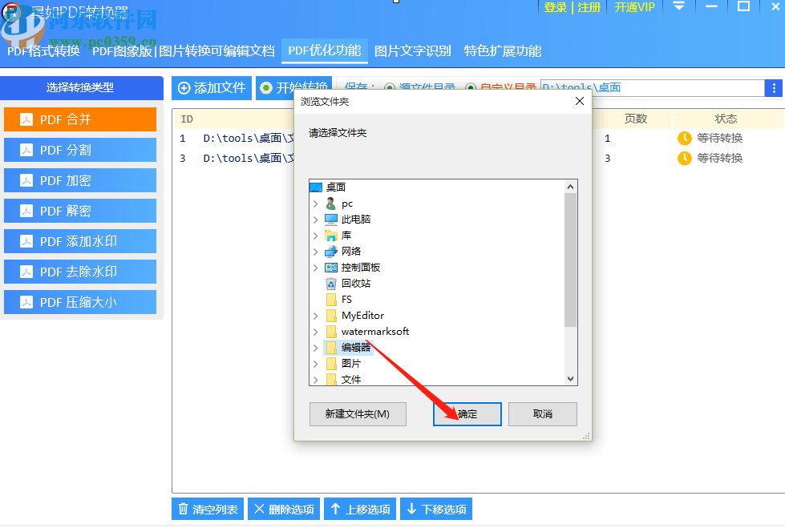Expand the 此电脑 tree node

(314, 219)
